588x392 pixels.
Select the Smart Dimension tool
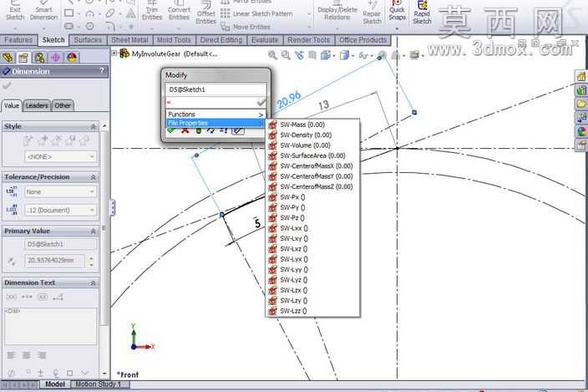coord(44,11)
